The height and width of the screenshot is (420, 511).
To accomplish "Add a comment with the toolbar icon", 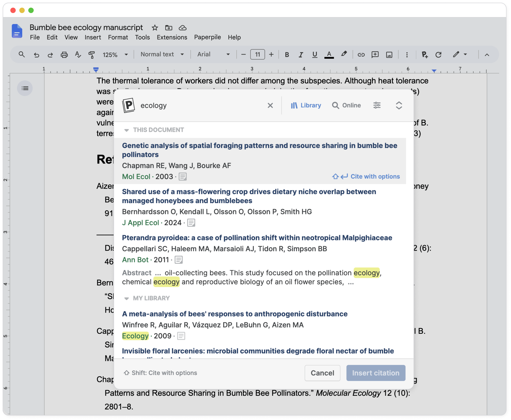I will coord(375,55).
